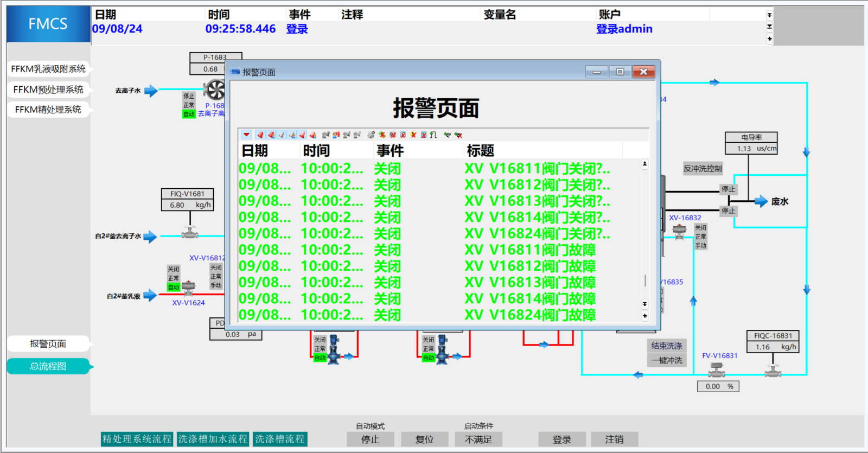
Task: Click the first red bell alarm icon
Action: coord(260,135)
